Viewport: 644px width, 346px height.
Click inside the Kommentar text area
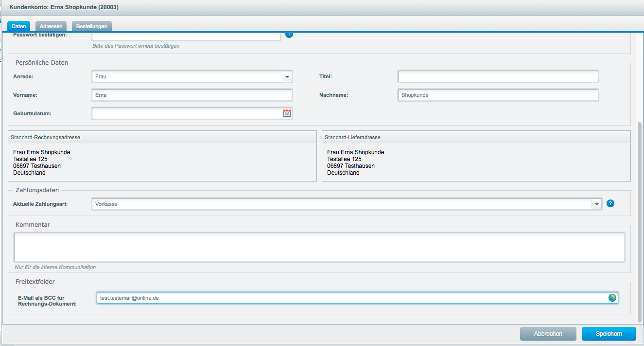pos(319,247)
